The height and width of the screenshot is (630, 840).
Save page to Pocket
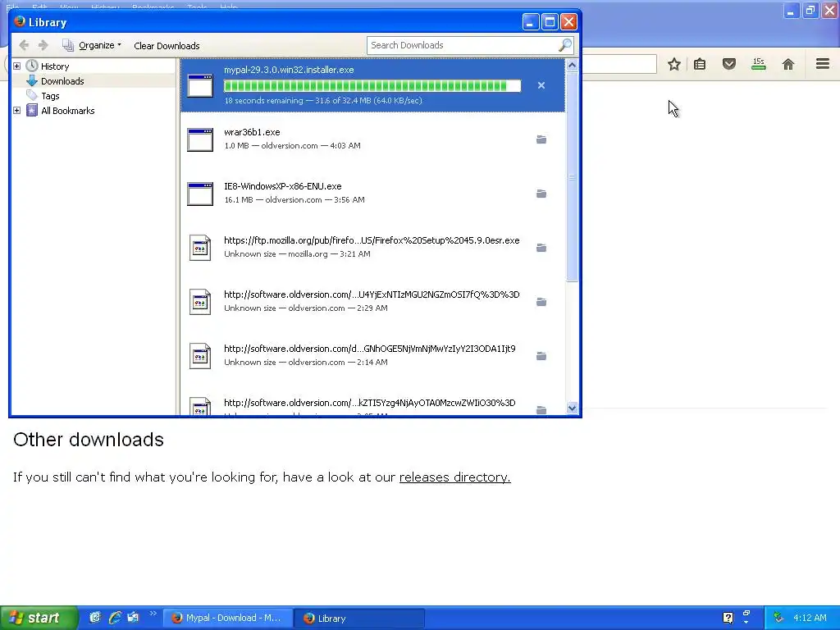[x=729, y=64]
